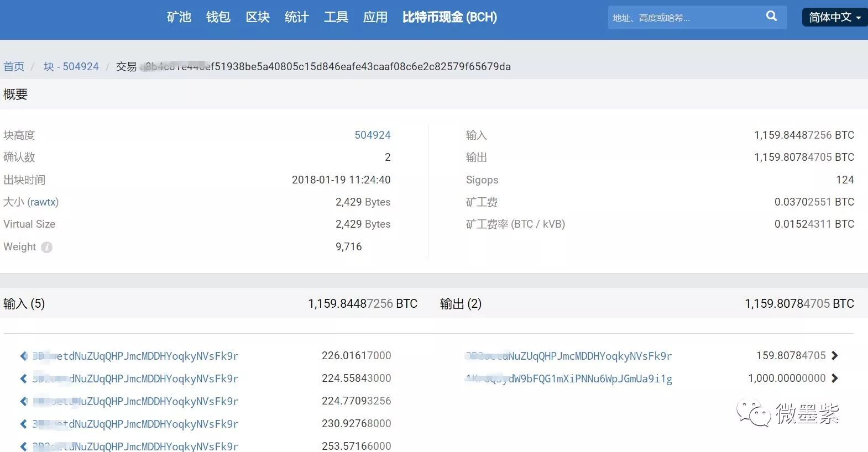Click the 概要 section heading
The height and width of the screenshot is (452, 868).
pos(15,94)
